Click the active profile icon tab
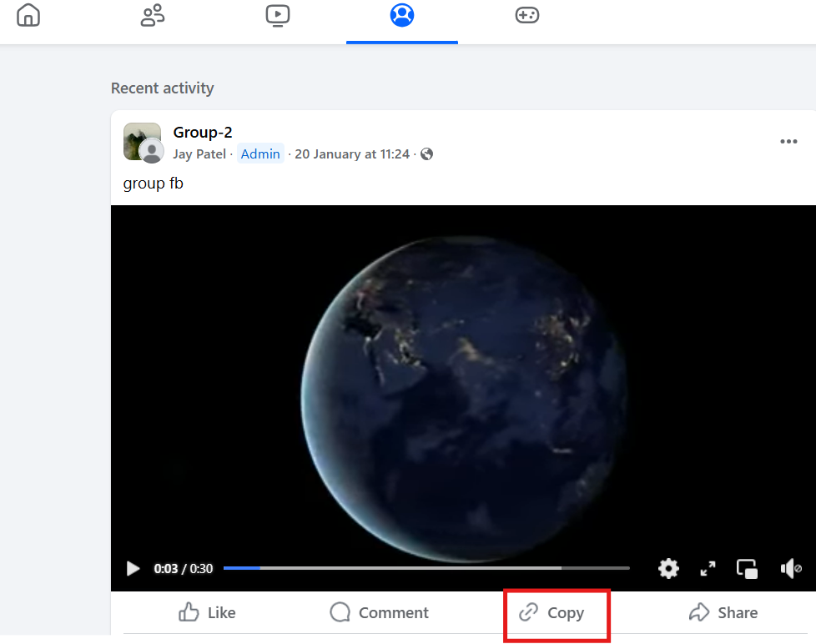Image resolution: width=816 pixels, height=644 pixels. 401,15
